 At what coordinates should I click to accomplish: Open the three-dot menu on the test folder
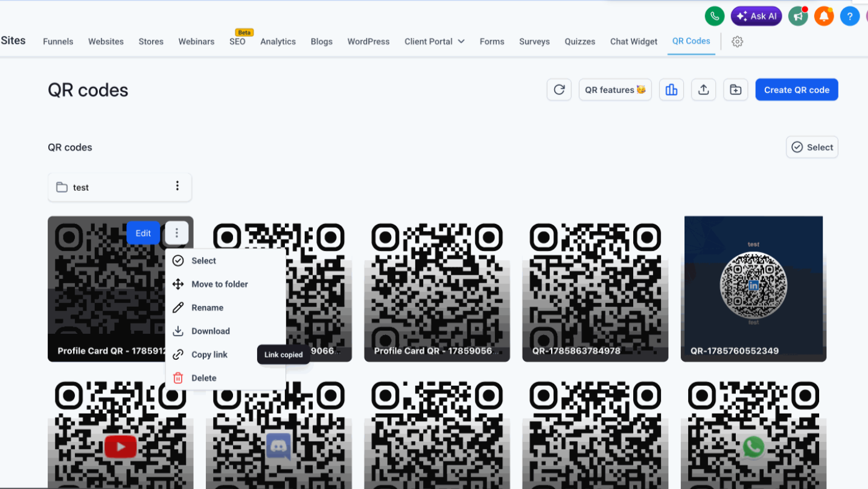pos(177,187)
